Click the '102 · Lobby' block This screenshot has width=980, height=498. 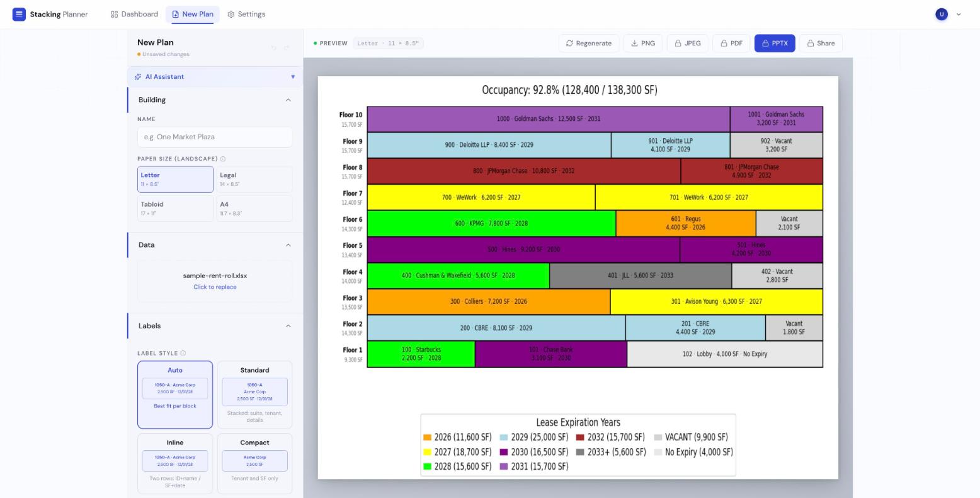click(x=725, y=354)
